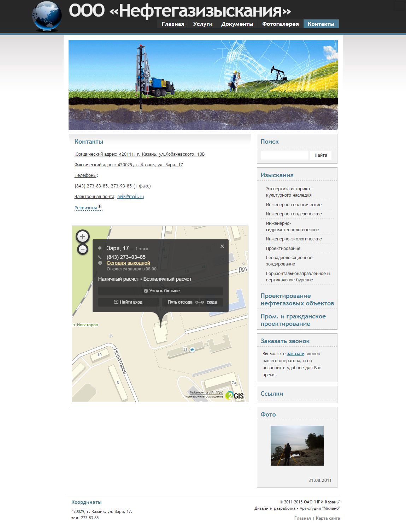Image resolution: width=406 pixels, height=532 pixels.
Task: Click the globe logo in the header
Action: (x=47, y=16)
